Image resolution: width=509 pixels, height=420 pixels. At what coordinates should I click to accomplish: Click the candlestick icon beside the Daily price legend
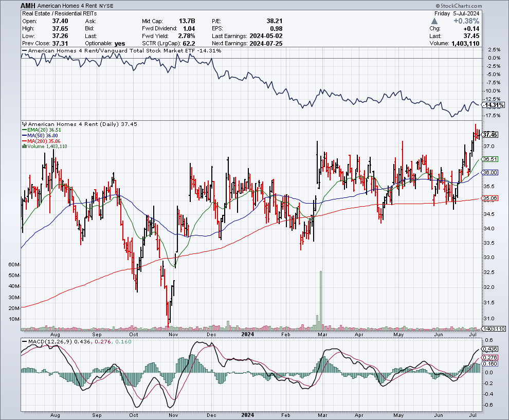(24, 124)
